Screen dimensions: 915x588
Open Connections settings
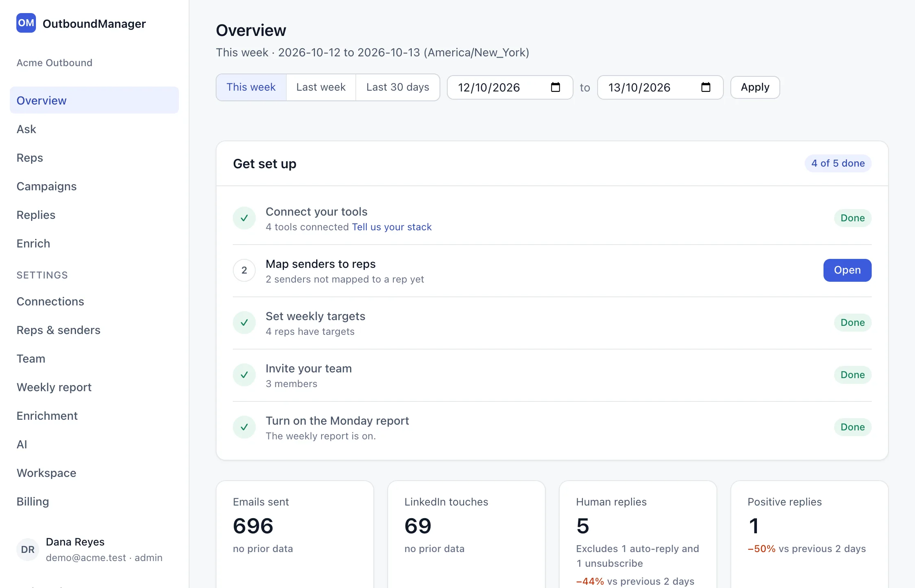coord(94,301)
